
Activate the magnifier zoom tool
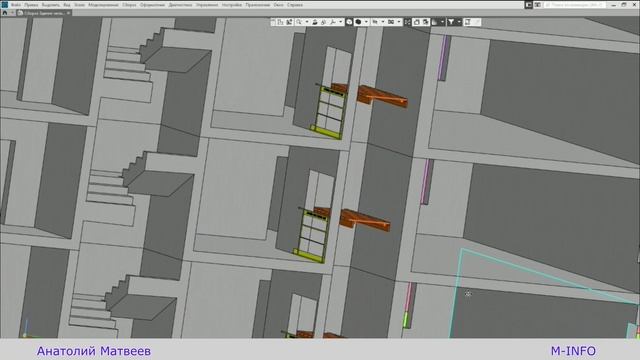click(298, 22)
